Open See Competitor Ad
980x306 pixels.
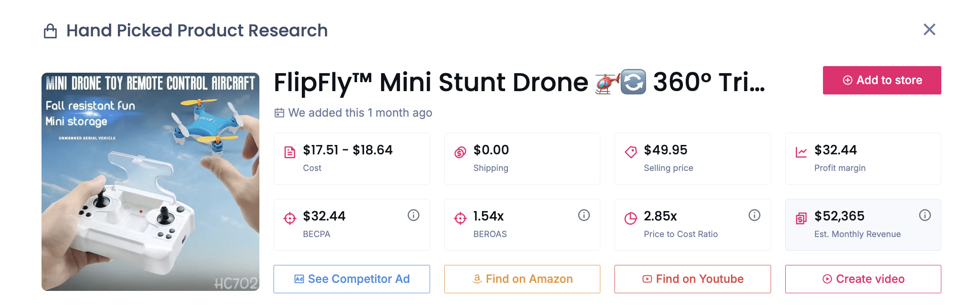351,279
